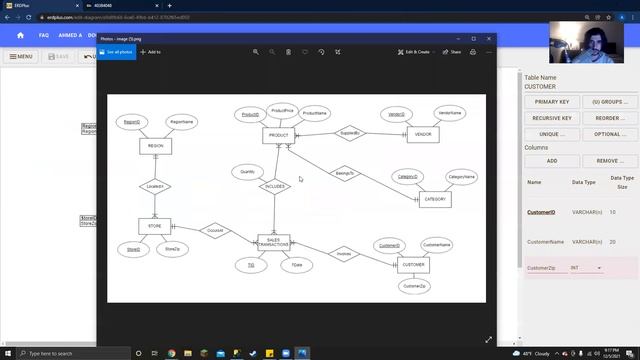Click the ADD column button
640x360 pixels.
pos(552,161)
